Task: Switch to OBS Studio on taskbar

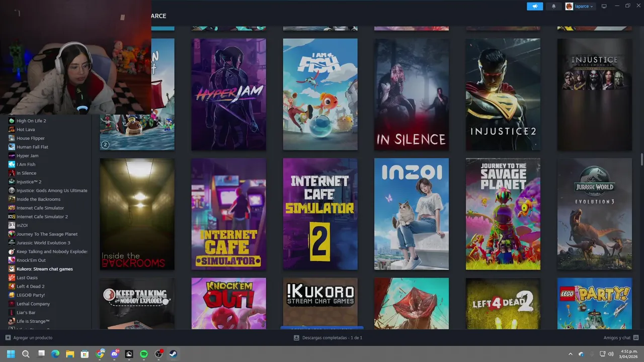Action: [x=158, y=354]
